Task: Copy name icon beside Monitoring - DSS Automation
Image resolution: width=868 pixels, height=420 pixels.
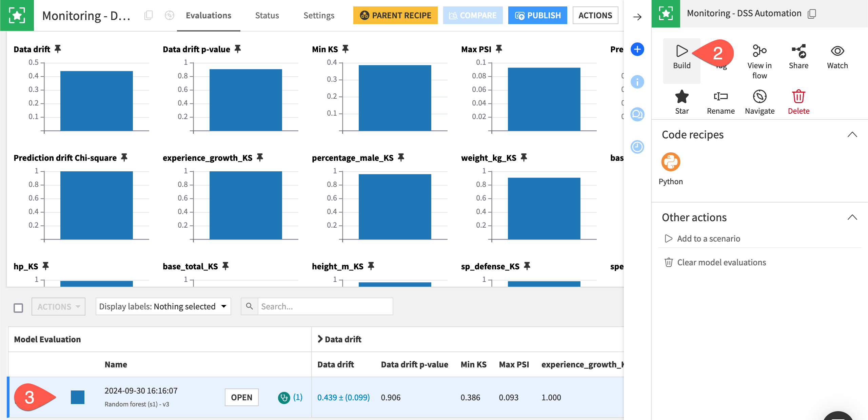Action: [x=812, y=14]
